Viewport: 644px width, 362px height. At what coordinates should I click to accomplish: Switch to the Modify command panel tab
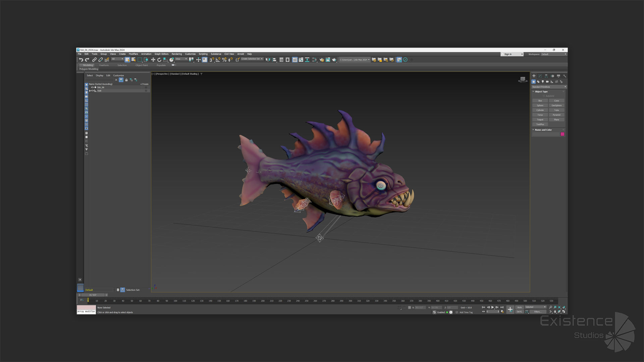coord(540,76)
